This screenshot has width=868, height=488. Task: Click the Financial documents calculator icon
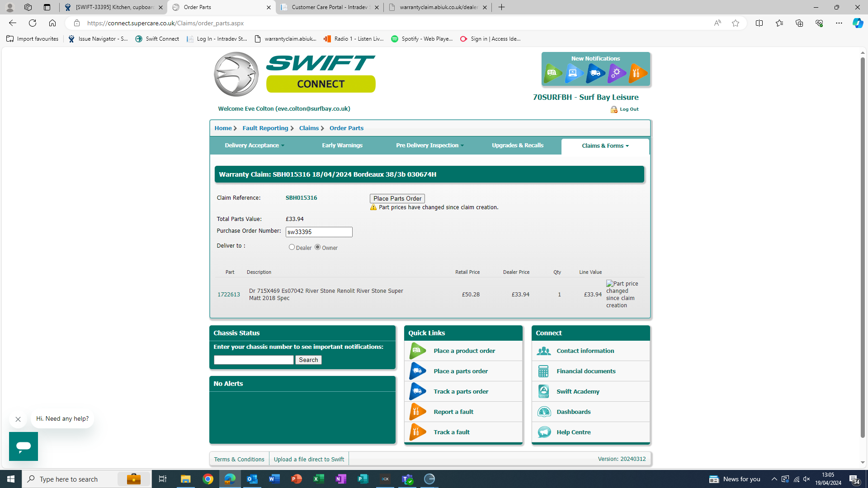(543, 371)
